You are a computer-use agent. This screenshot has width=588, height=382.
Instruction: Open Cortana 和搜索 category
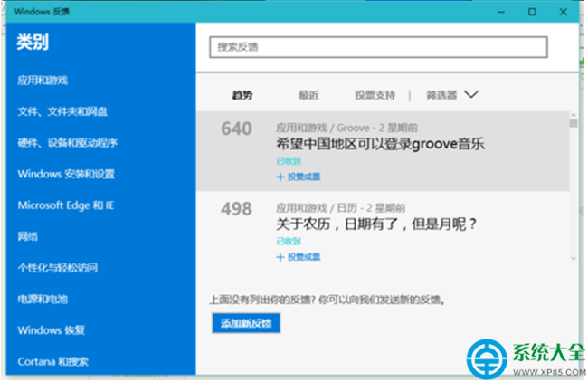pos(52,361)
